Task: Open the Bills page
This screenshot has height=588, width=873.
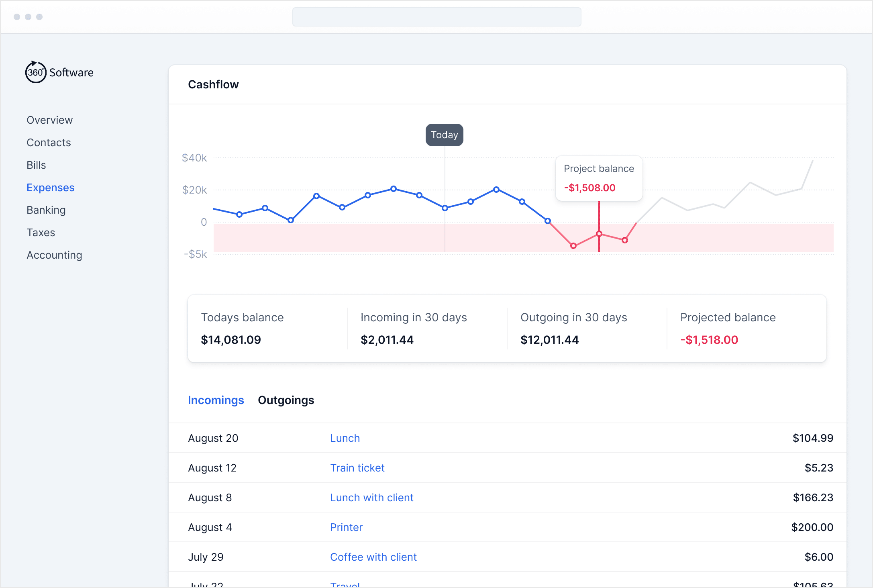Action: (x=36, y=165)
